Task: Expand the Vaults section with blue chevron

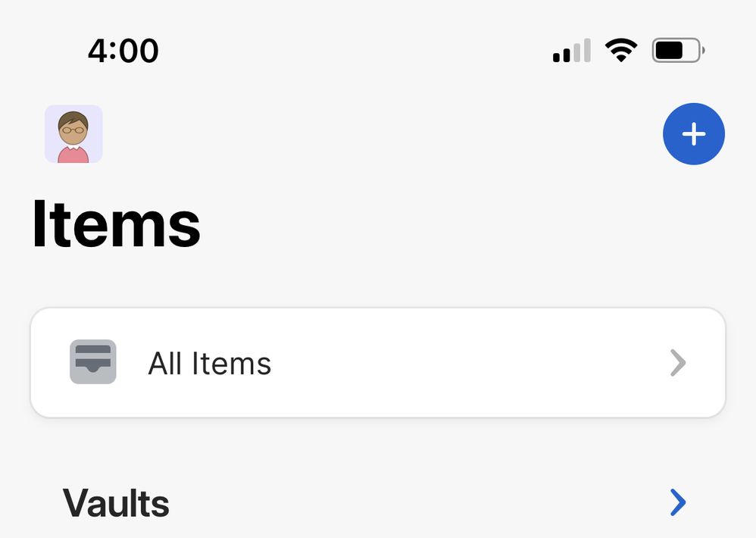Action: coord(678,502)
